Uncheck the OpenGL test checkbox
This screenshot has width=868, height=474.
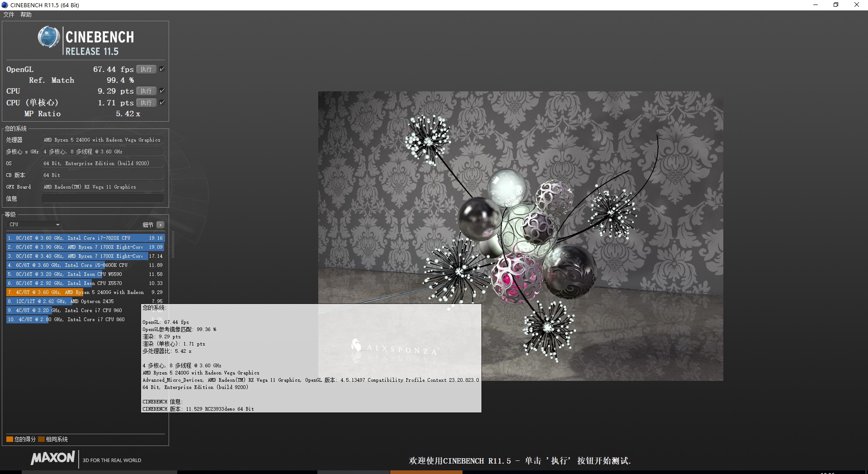(162, 69)
